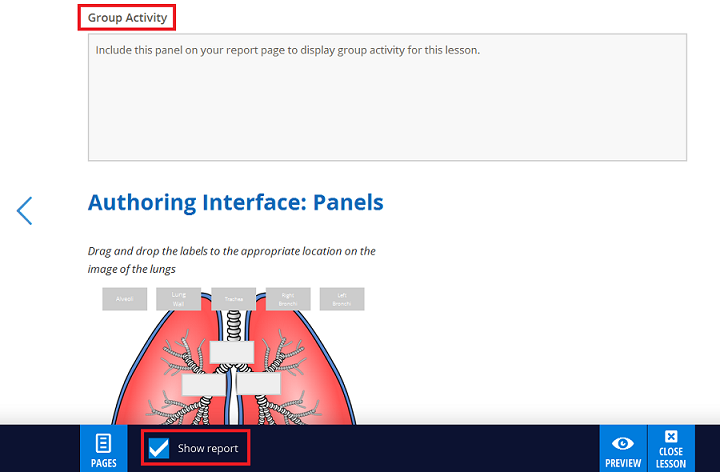Image resolution: width=720 pixels, height=472 pixels.
Task: Click the Alveoli label tile
Action: (x=125, y=299)
